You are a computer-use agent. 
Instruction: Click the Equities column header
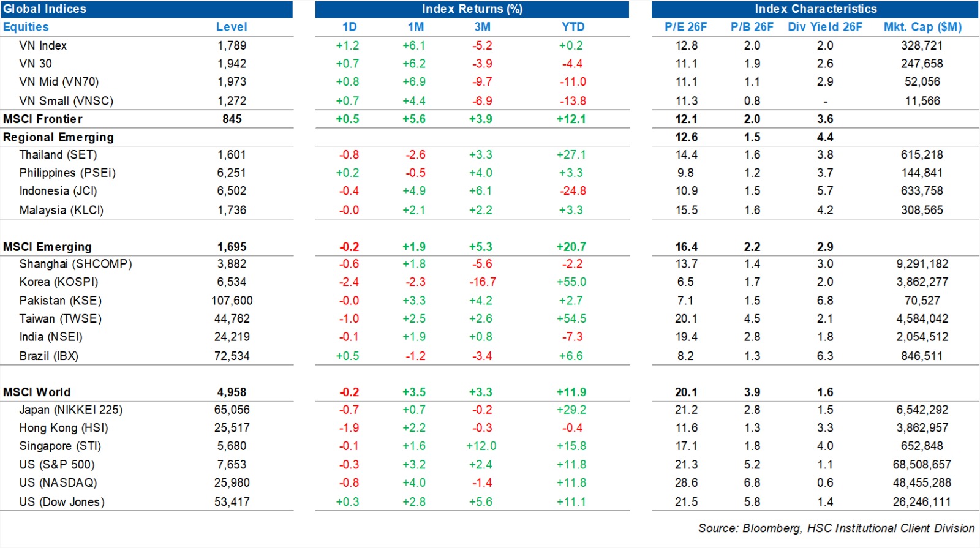tap(26, 27)
